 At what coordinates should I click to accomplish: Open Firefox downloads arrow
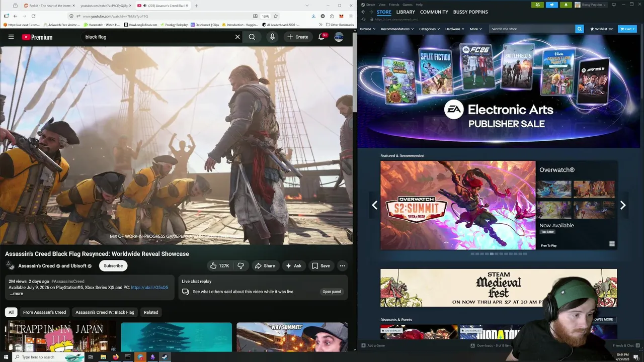pyautogui.click(x=313, y=16)
